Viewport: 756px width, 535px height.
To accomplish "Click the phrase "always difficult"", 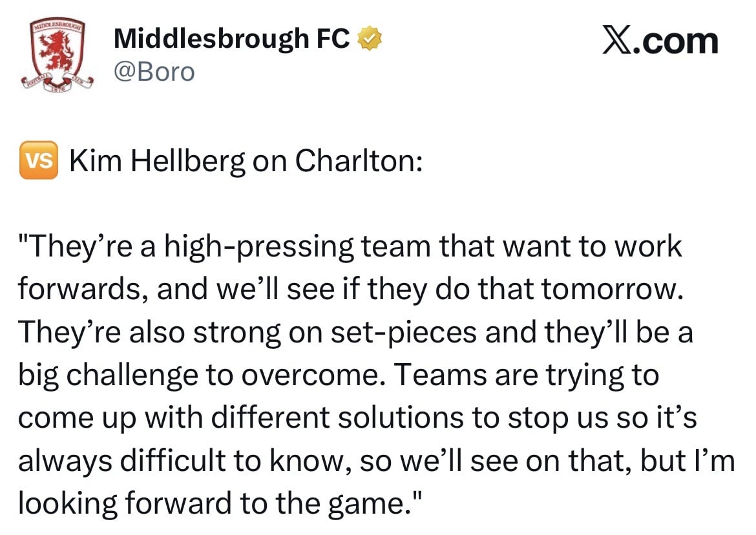I will pos(121,461).
